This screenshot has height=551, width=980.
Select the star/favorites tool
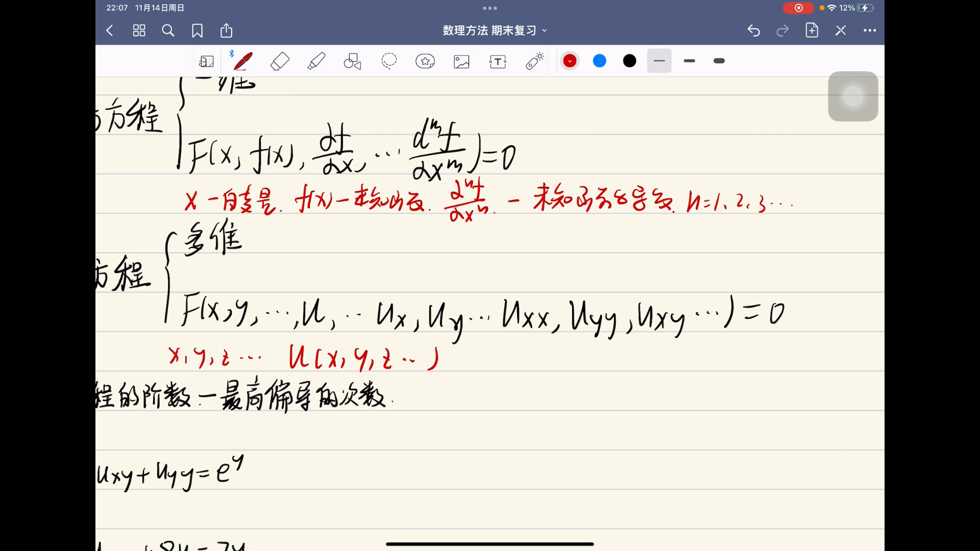click(x=425, y=61)
